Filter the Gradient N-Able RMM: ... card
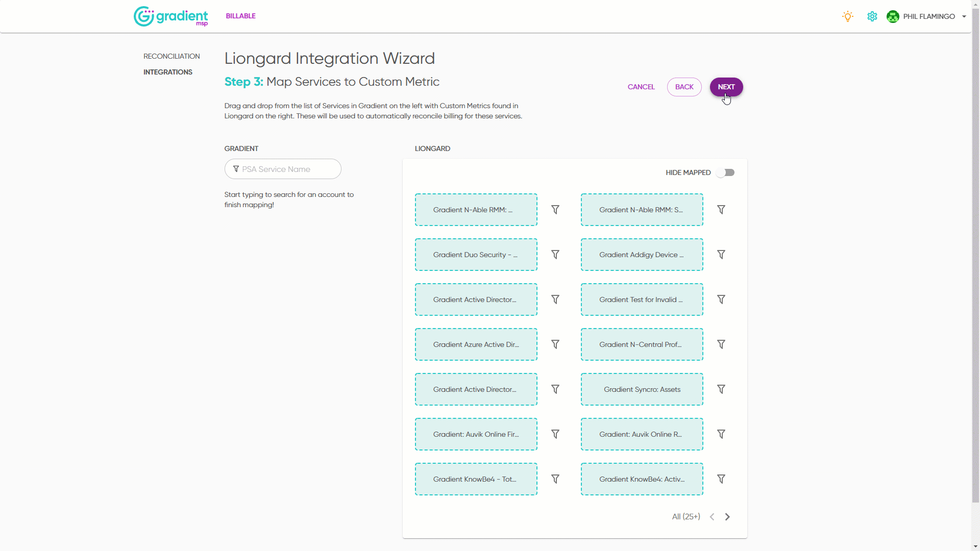The width and height of the screenshot is (980, 551). click(555, 210)
